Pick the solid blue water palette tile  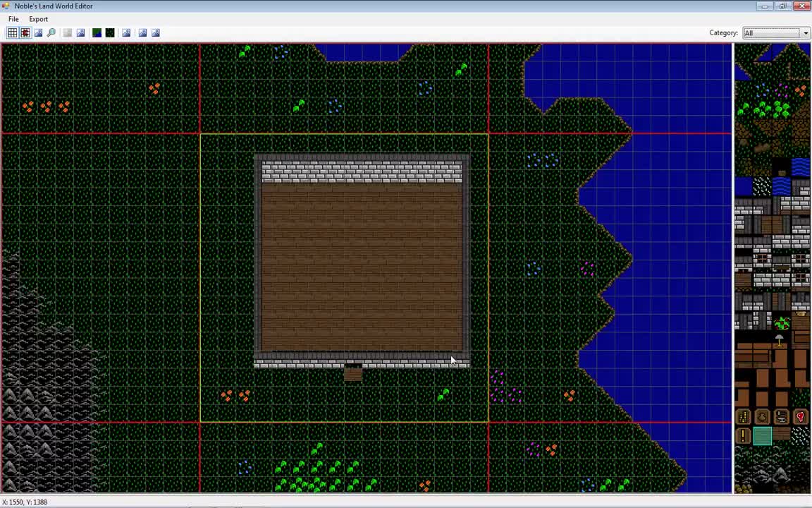743,186
